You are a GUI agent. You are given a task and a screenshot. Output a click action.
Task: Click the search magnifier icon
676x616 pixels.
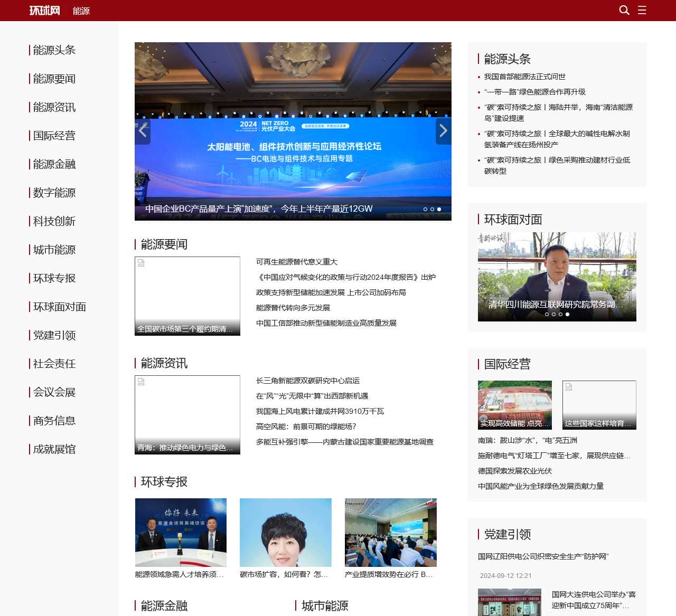tap(624, 10)
